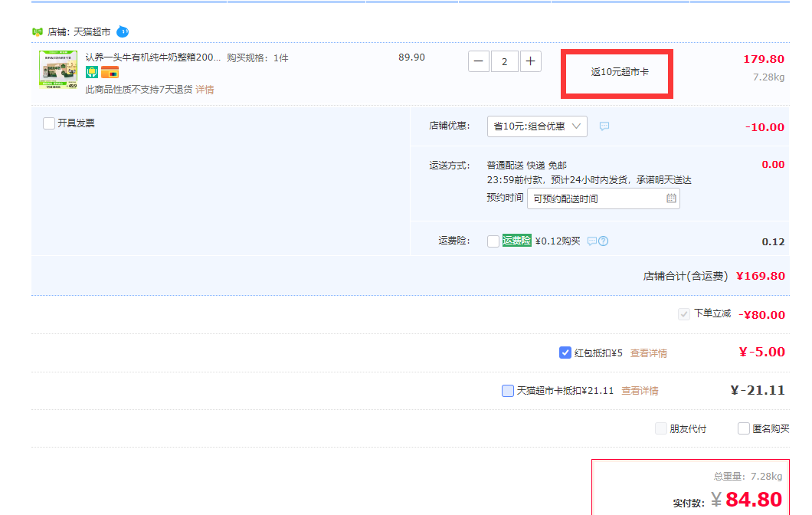812x515 pixels.
Task: Uncheck the 红包抵扣¥5 checkbox
Action: point(565,353)
